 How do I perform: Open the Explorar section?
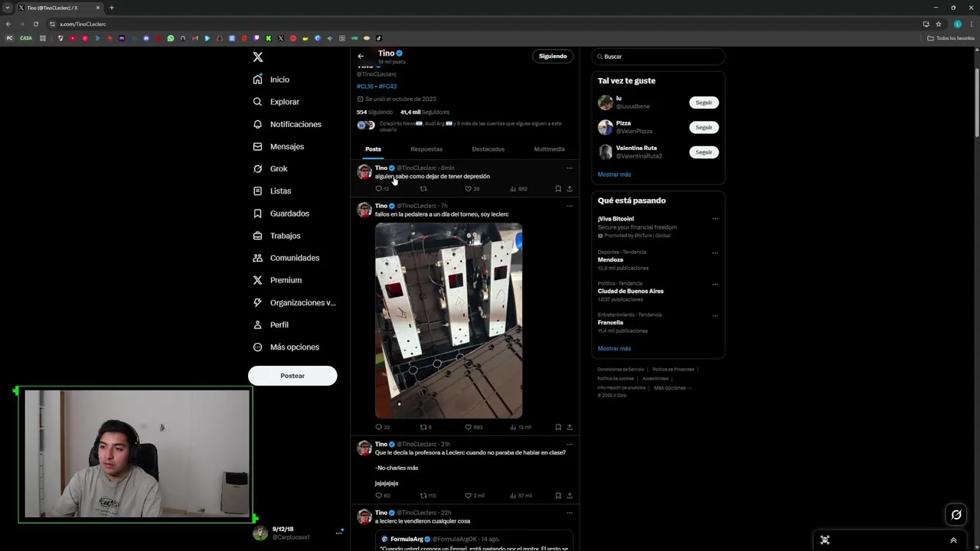tap(276, 102)
